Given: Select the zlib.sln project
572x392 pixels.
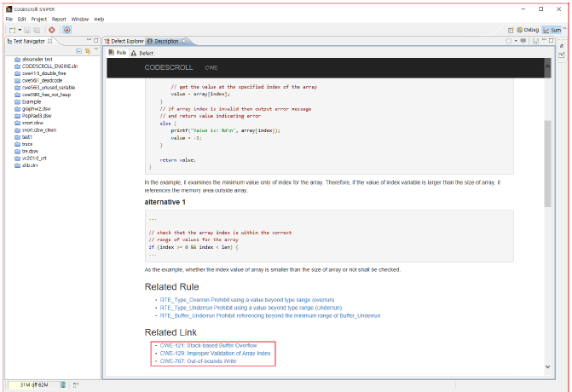Looking at the screenshot, I should click(x=26, y=165).
